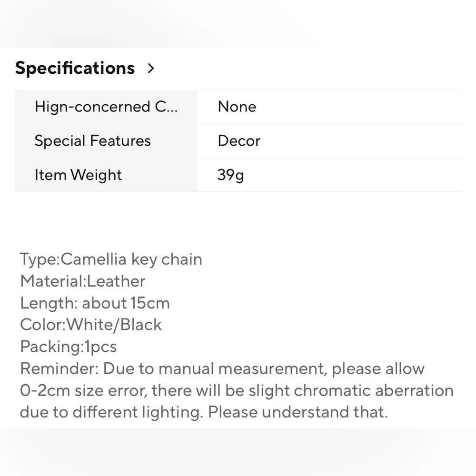The width and height of the screenshot is (476, 476).
Task: Click the Material:Leather description line
Action: 82,281
